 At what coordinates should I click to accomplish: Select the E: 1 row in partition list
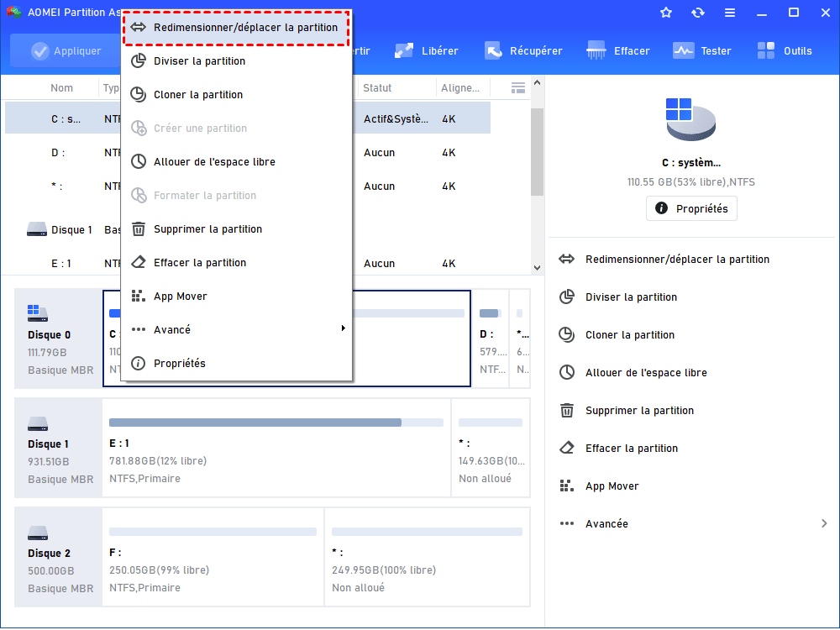248,264
